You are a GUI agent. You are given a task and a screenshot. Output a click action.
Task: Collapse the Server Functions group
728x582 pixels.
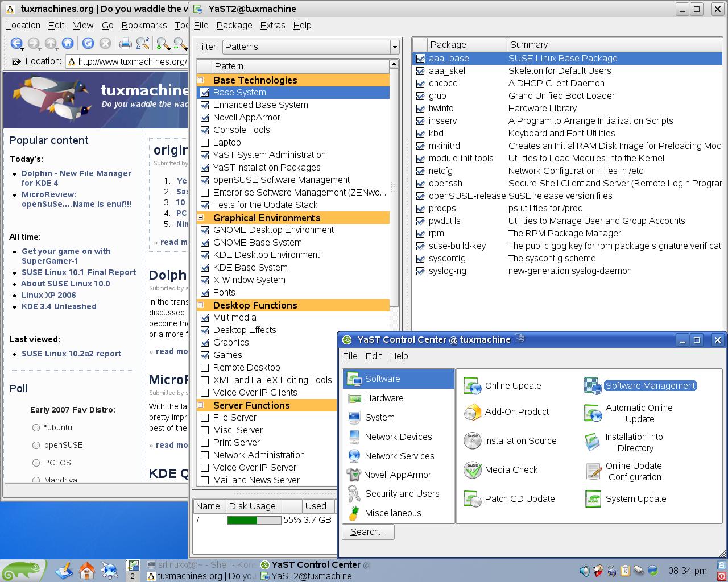tap(201, 405)
